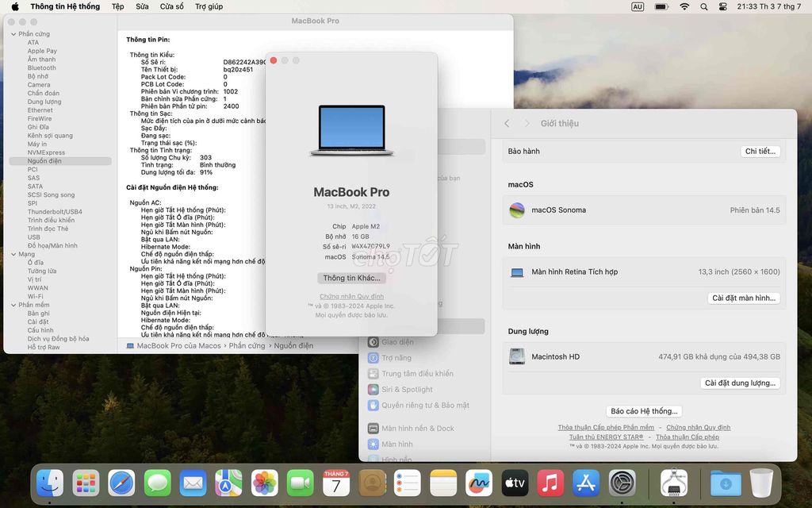Open the Sửa menu
Viewport: 812px width, 508px height.
[142, 6]
